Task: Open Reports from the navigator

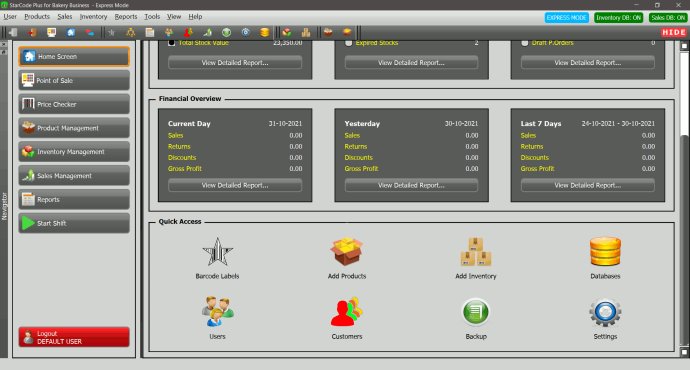Action: 74,199
